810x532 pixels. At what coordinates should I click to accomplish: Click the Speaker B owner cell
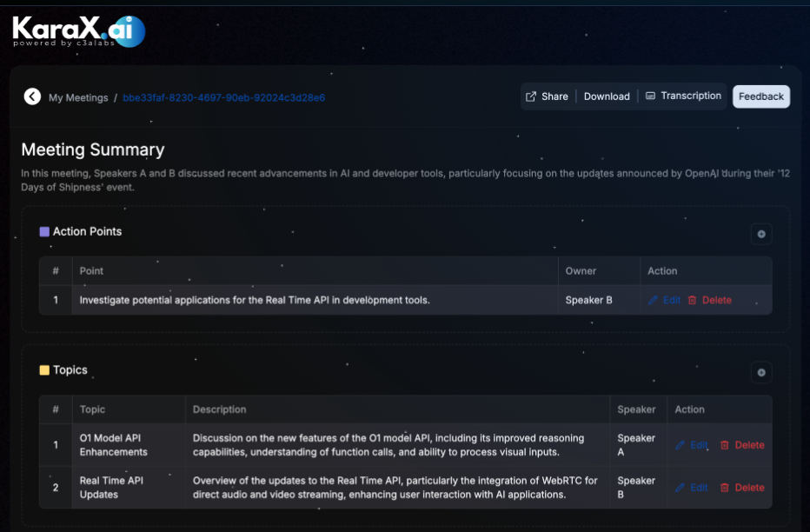point(589,300)
